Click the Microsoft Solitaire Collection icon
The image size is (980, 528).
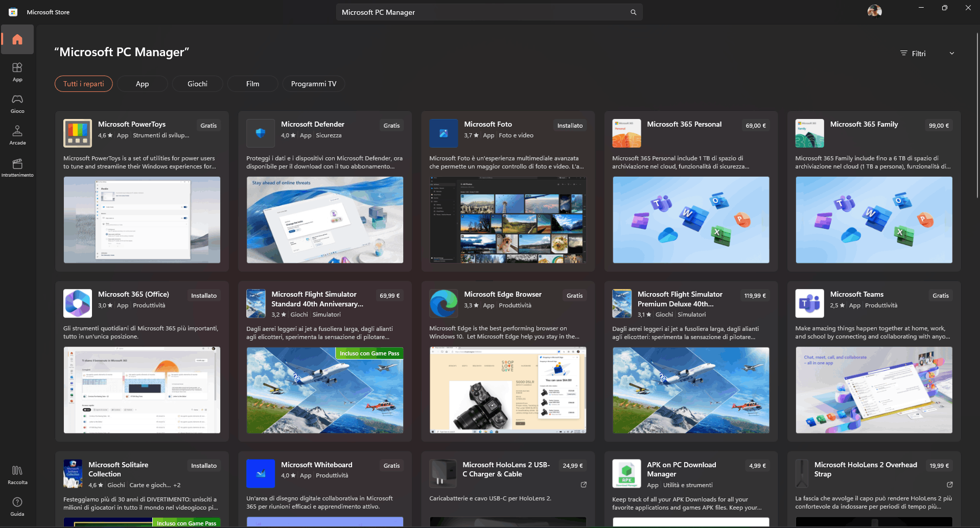point(73,473)
